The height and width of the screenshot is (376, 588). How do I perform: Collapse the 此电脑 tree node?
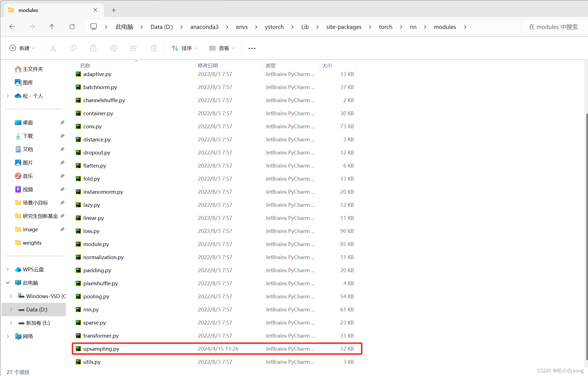(8, 283)
